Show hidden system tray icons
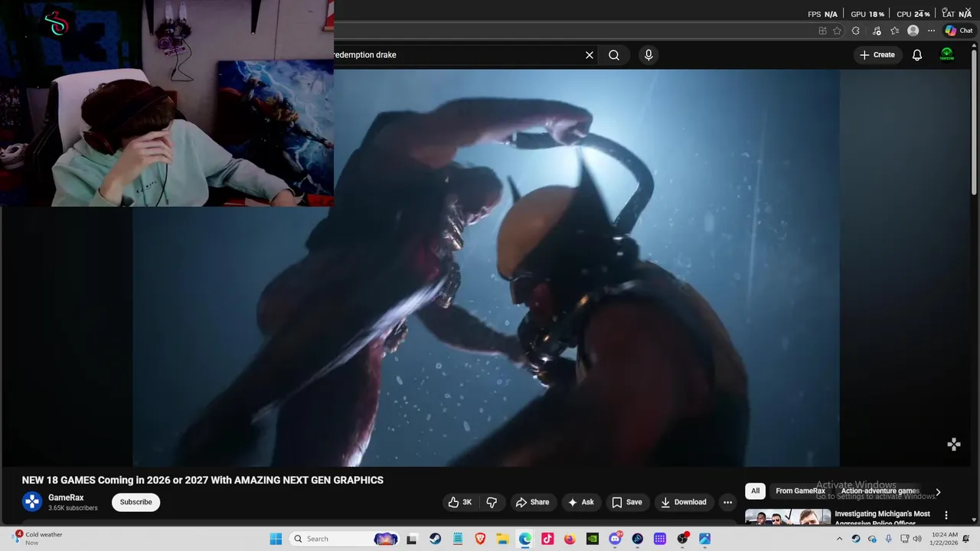 pyautogui.click(x=839, y=539)
